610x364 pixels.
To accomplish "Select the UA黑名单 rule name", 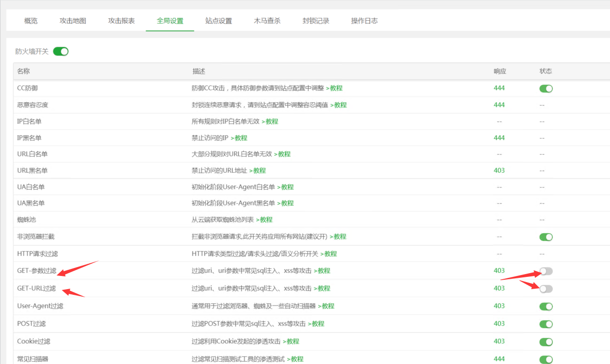I will point(31,203).
